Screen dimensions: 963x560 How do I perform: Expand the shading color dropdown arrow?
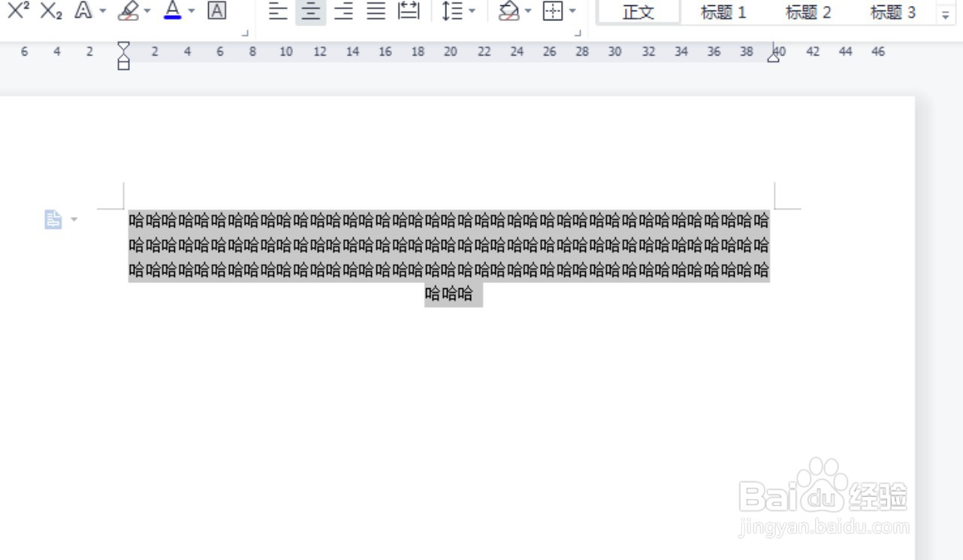pyautogui.click(x=528, y=11)
